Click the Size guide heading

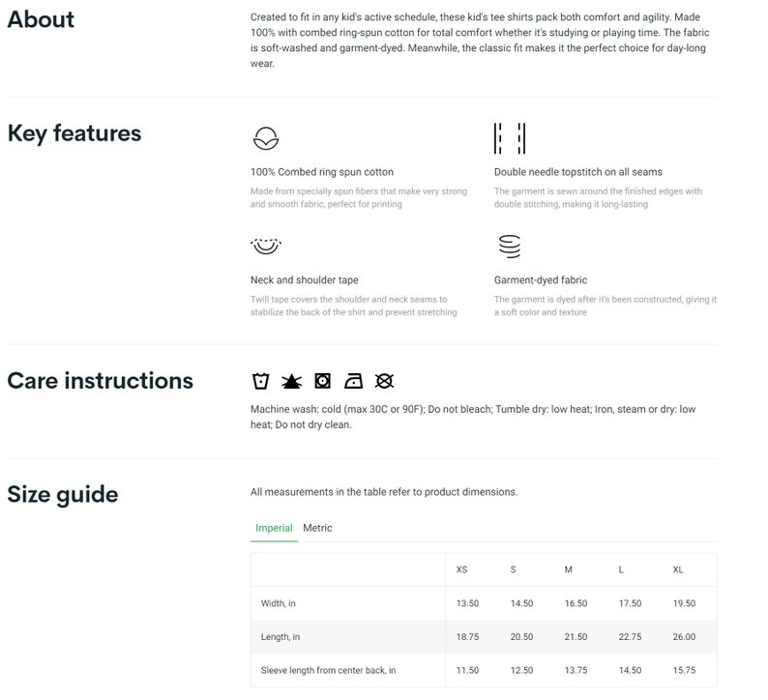coord(63,495)
